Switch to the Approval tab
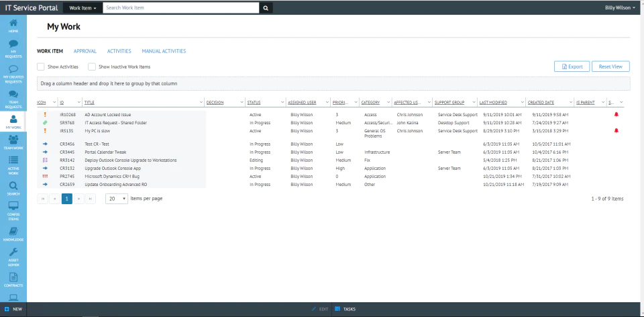 coord(85,52)
